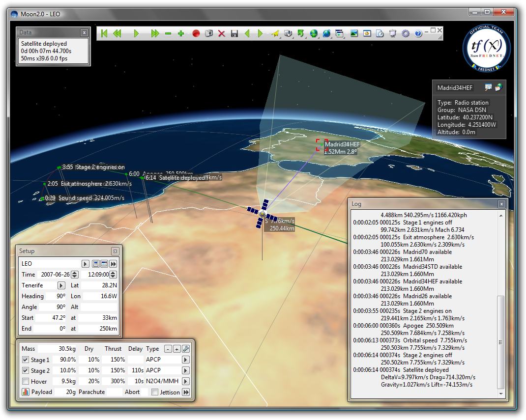526x420 pixels.
Task: Enable the Jettison checkbox
Action: 155,392
